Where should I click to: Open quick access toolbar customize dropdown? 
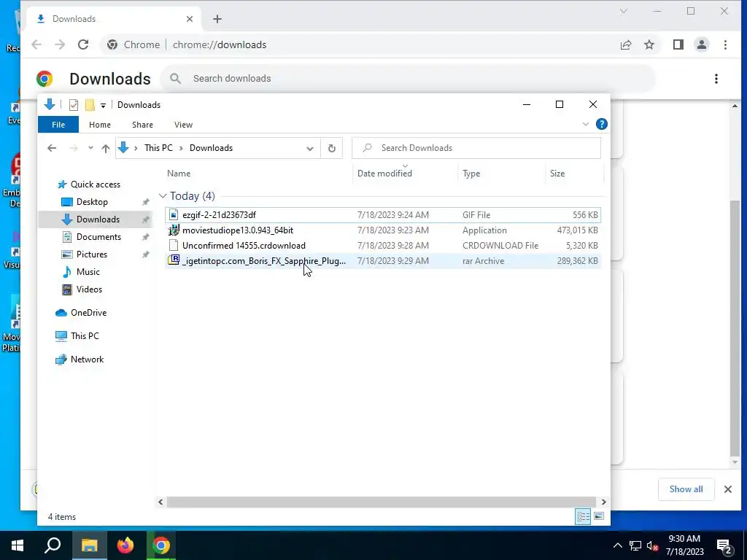click(x=103, y=105)
